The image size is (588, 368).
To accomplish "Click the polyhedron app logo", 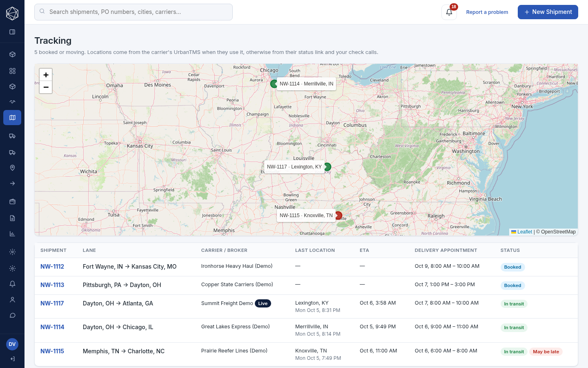I will 12,13.
